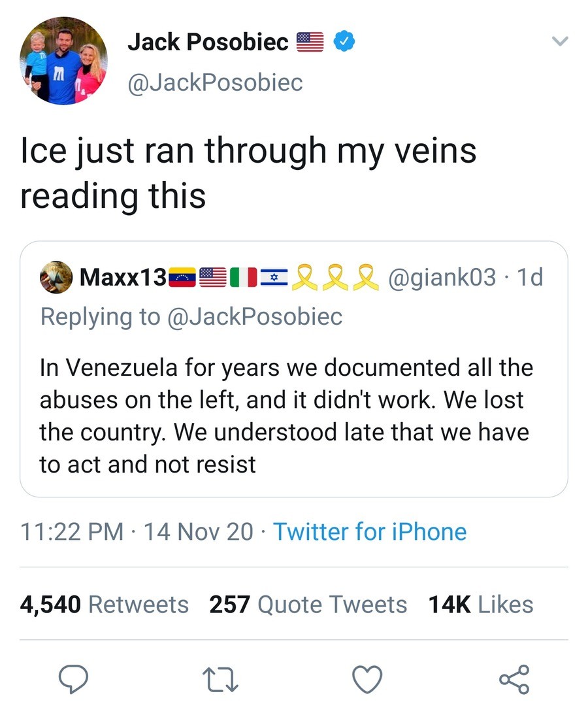The image size is (588, 717).
Task: Tap the 11:22 PM timestamp
Action: 72,531
